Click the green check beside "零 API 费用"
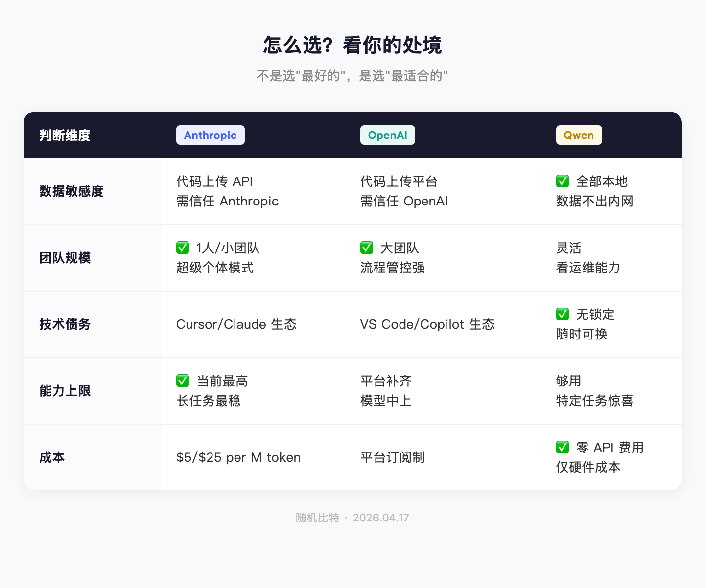This screenshot has height=588, width=705. coord(563,448)
